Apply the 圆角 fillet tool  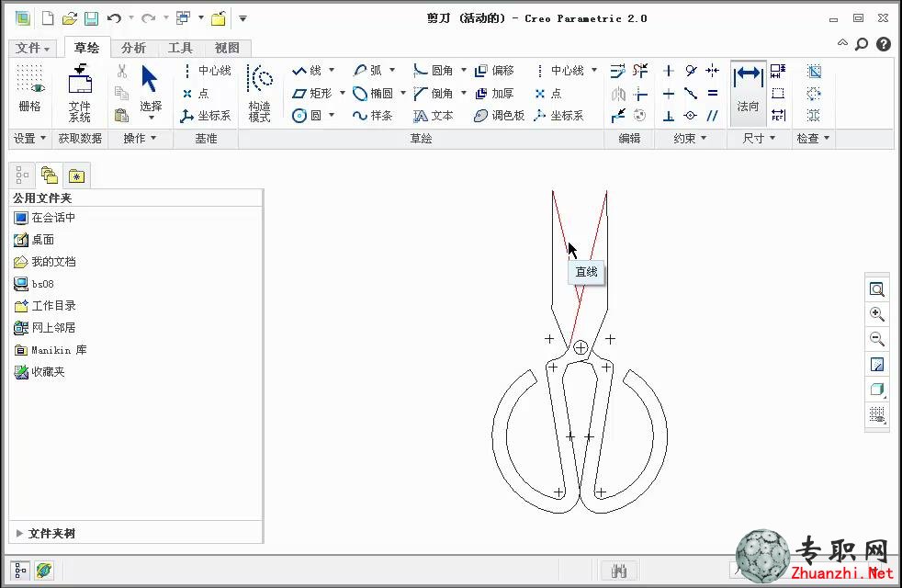click(434, 71)
